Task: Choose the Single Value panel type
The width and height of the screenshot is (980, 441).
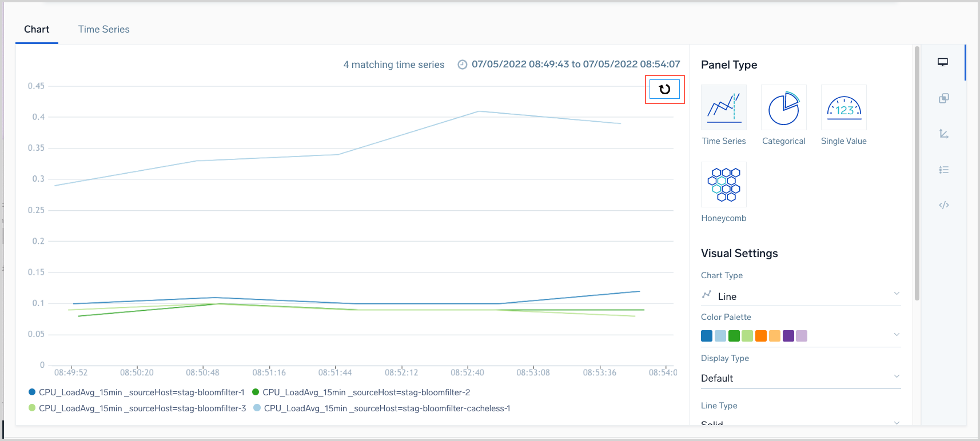Action: 843,108
